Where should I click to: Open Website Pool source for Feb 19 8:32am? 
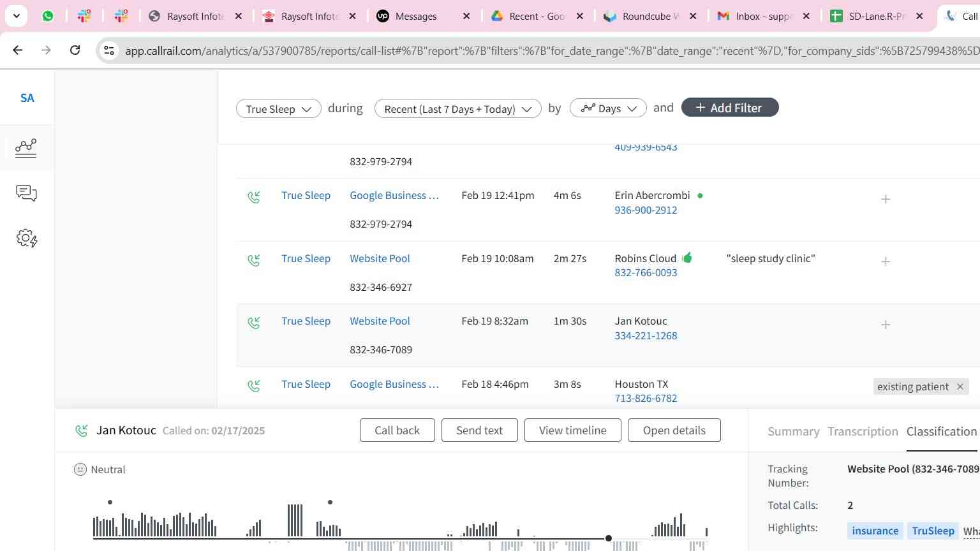[x=380, y=321]
